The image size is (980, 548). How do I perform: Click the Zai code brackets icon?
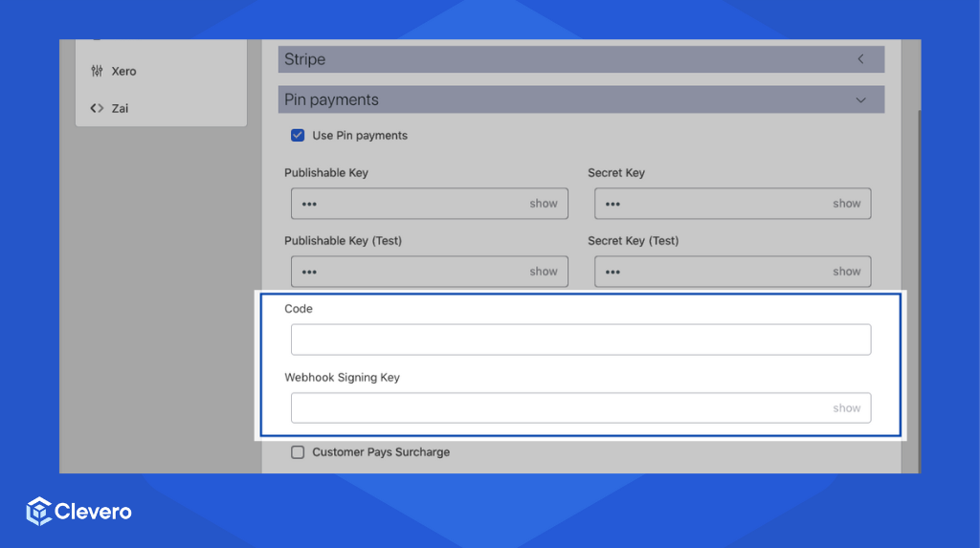coord(97,108)
